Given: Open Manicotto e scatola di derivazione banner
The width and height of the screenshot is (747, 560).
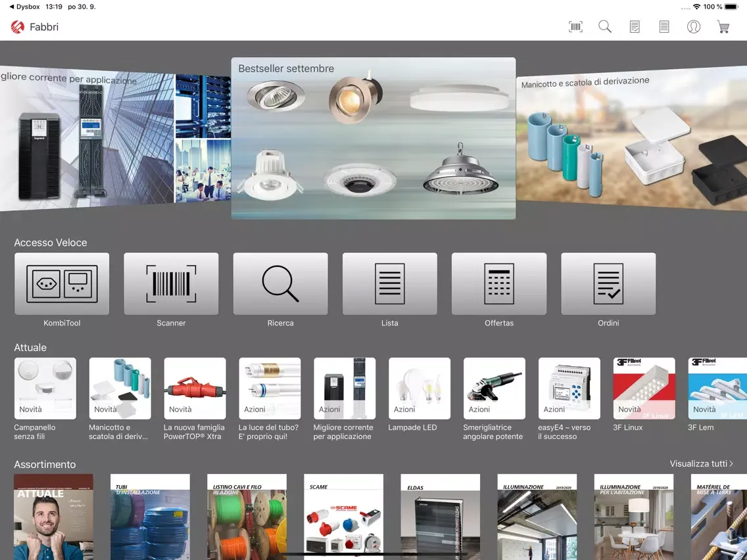Looking at the screenshot, I should 631,138.
